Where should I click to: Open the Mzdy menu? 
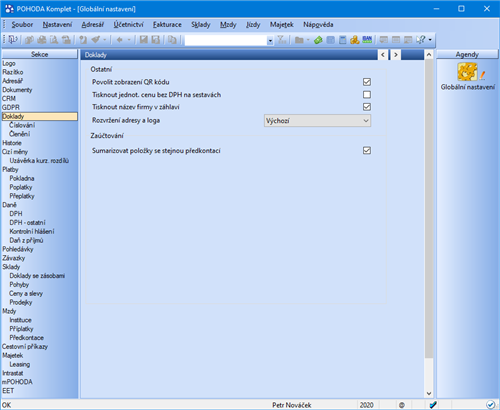click(228, 24)
